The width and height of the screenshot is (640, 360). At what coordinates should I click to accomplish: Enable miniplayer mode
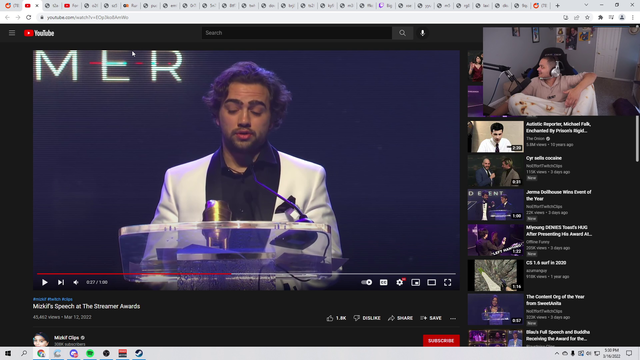tap(416, 282)
